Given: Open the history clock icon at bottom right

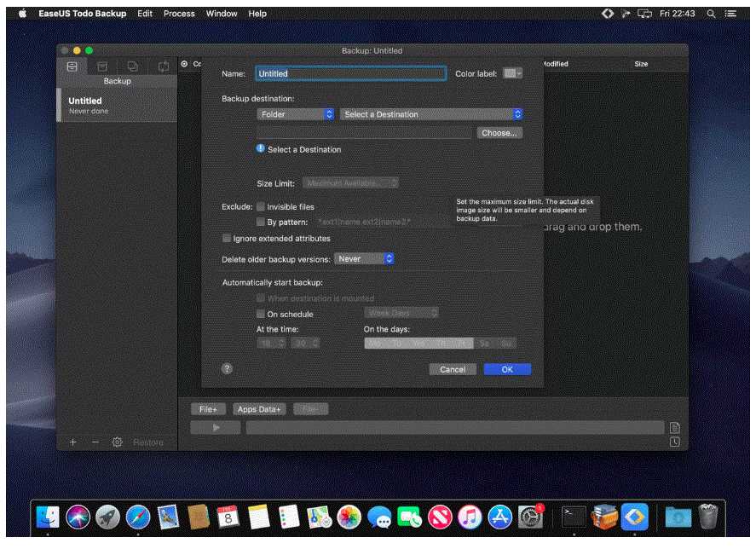Looking at the screenshot, I should coord(674,442).
